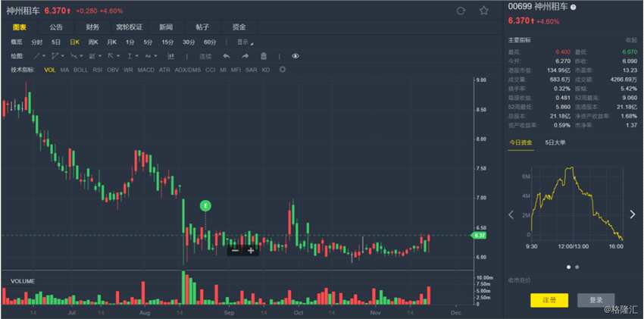Select the channel drawing tool
The height and width of the screenshot is (319, 644).
click(x=55, y=56)
